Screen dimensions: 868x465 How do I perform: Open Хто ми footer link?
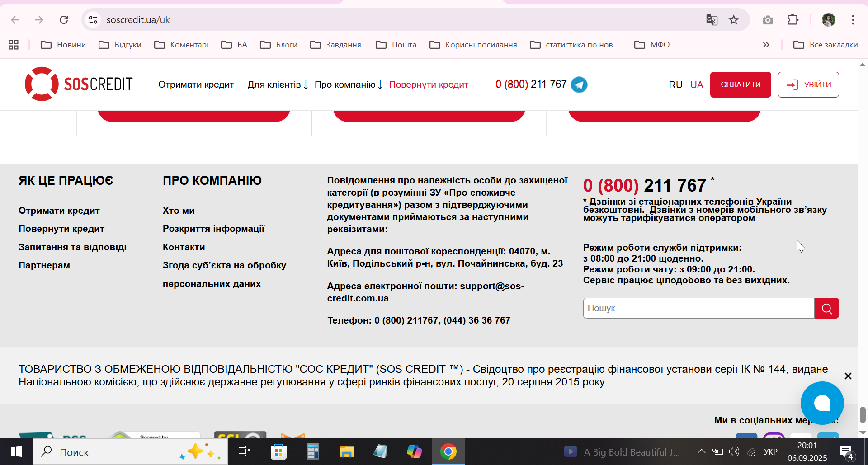[179, 211]
